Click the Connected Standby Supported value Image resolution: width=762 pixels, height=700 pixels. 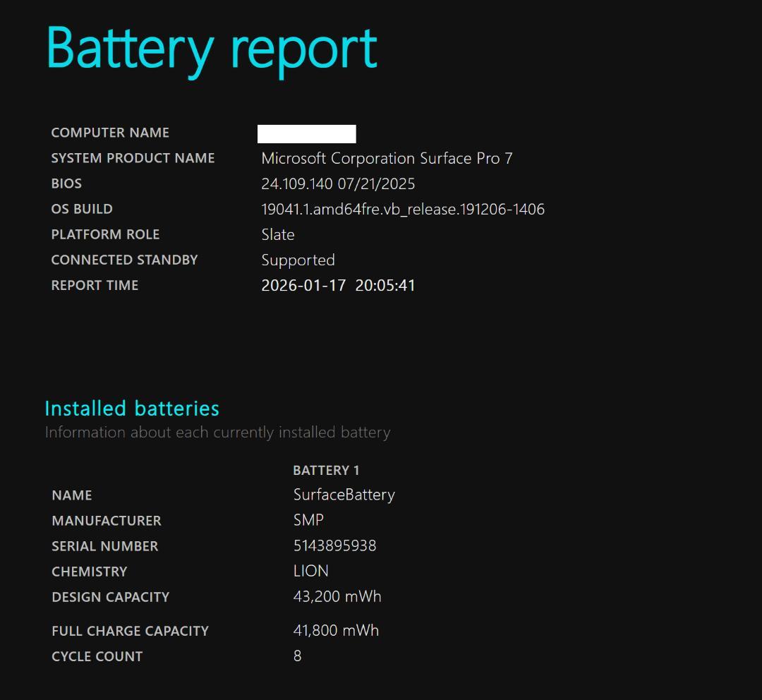[x=298, y=260]
